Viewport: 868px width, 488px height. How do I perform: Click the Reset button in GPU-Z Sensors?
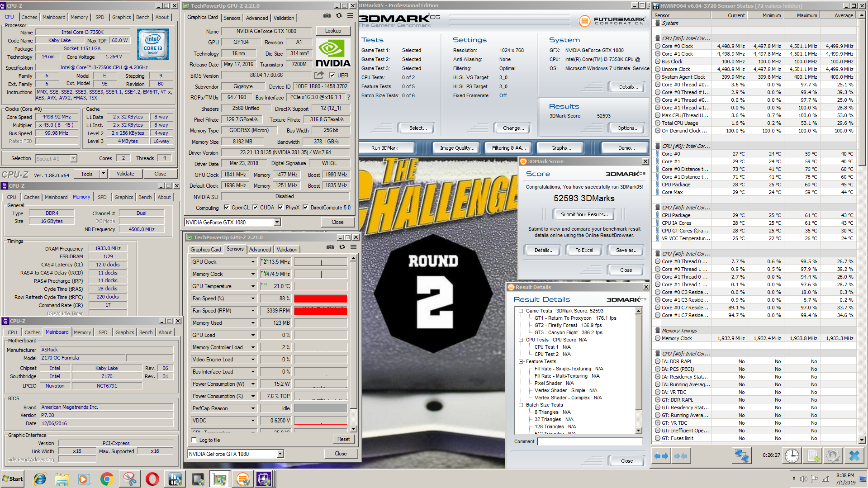343,439
